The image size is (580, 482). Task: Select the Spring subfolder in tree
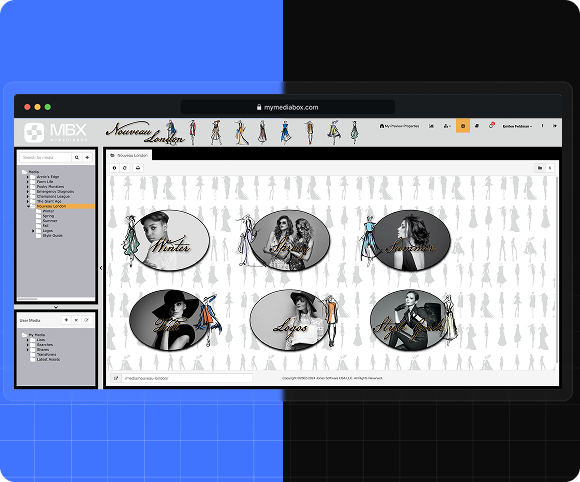pos(48,216)
